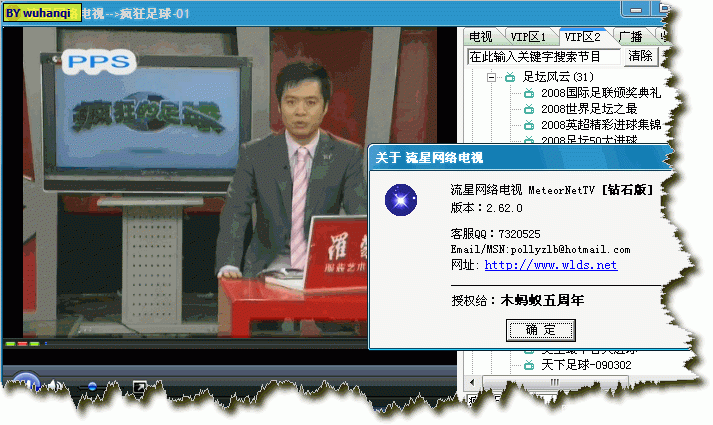Focus the 在此输入关键字搜索节目 search field

[544, 57]
